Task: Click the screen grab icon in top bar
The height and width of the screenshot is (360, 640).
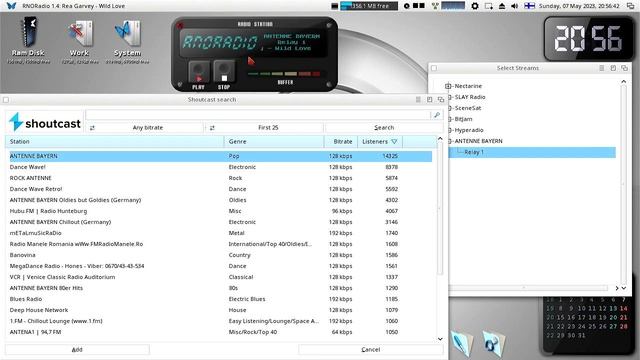Action: click(489, 6)
